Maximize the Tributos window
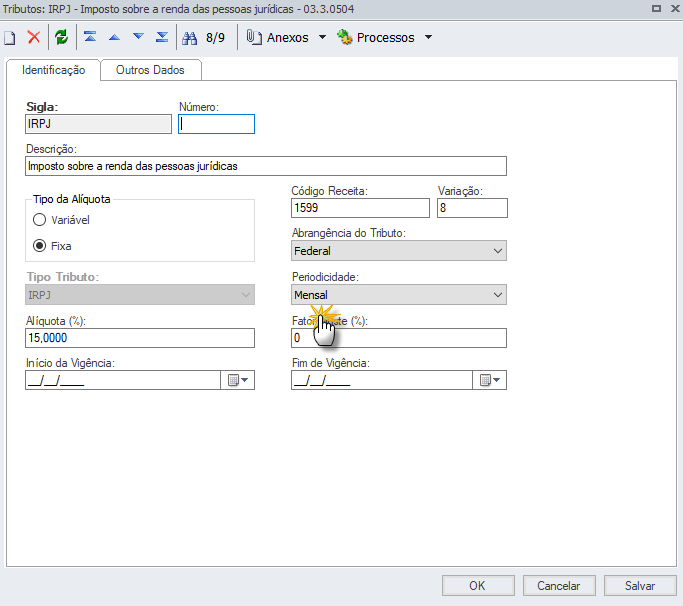 656,8
